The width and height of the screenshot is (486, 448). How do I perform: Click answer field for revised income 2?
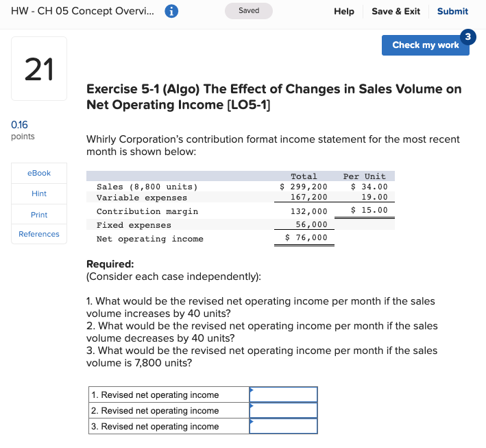[283, 410]
